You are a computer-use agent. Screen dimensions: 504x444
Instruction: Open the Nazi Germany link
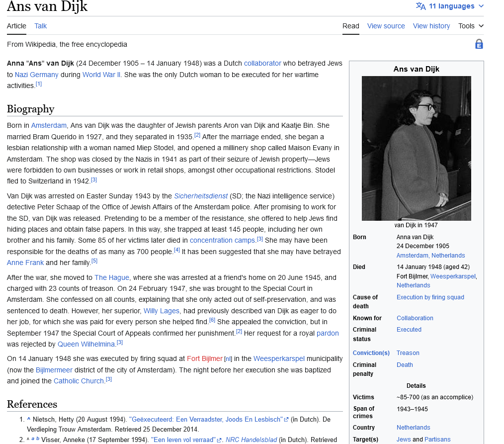coord(37,75)
